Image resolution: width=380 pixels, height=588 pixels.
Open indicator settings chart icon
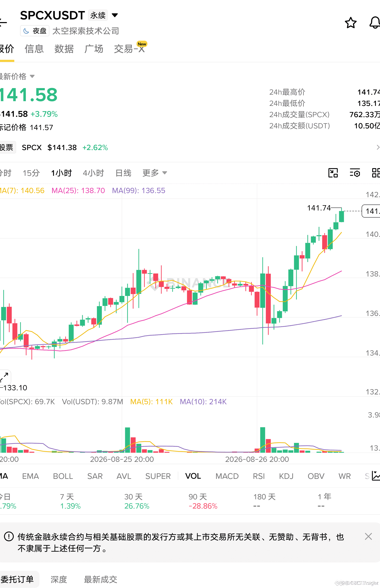(x=376, y=476)
